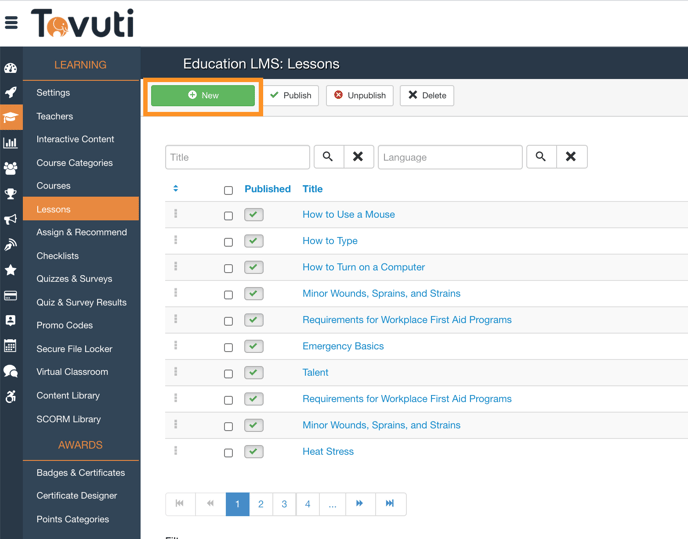Open the hamburger menu beside Tovuti logo
Screen dimensions: 688x539
pos(11,22)
